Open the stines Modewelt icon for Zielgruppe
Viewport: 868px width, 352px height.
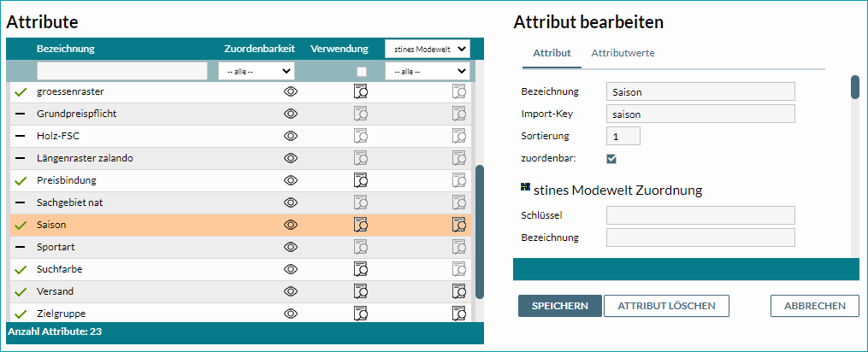click(x=459, y=314)
